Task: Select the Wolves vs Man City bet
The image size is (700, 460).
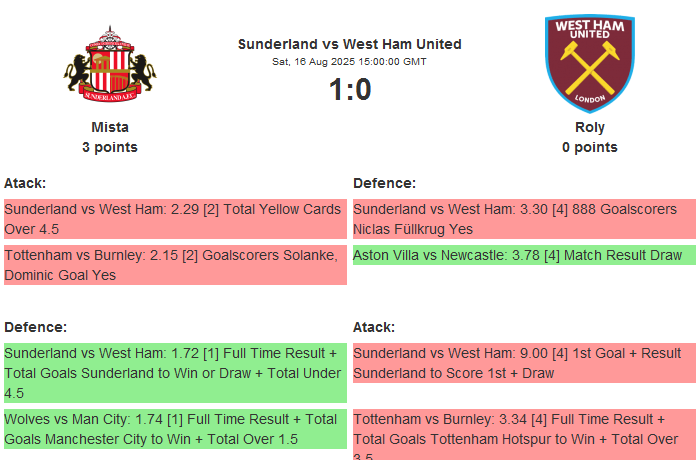Action: tap(175, 430)
